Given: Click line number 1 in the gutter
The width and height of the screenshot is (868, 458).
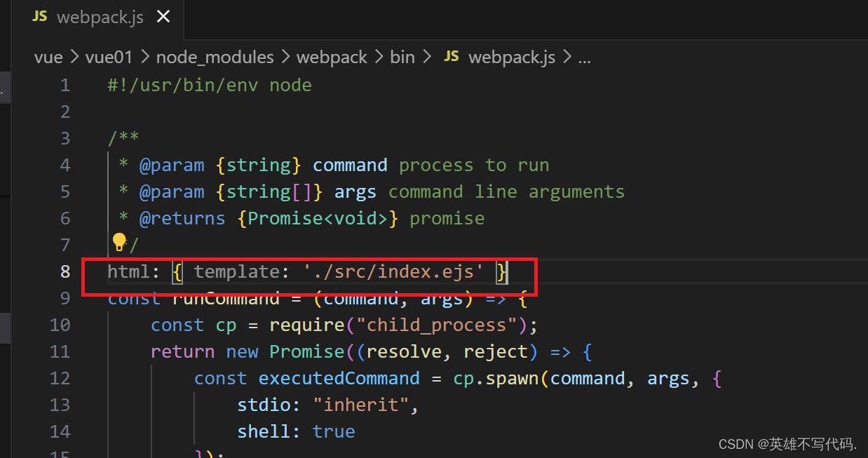Looking at the screenshot, I should [x=65, y=85].
